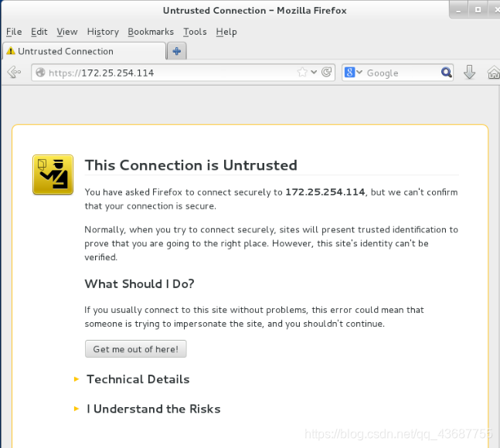Image resolution: width=500 pixels, height=448 pixels.
Task: Open the Help menu
Action: 226,32
